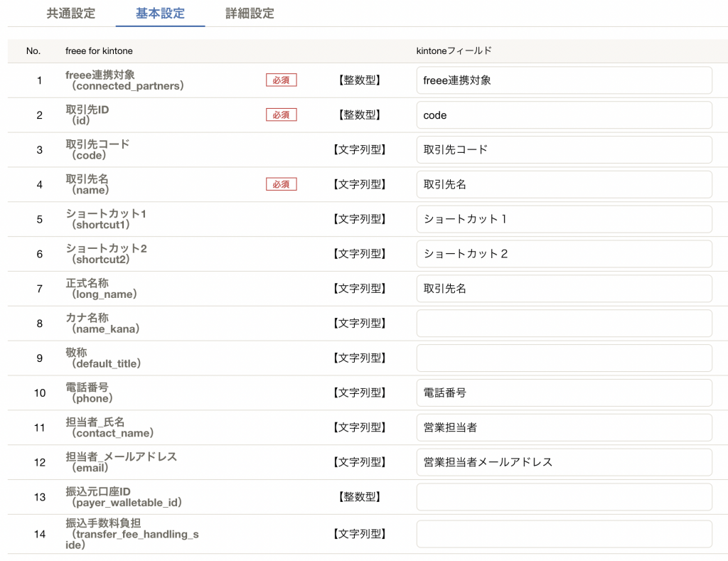Click 【文字列型】 on the 取引先名 (name) row
This screenshot has width=728, height=561.
point(359,184)
